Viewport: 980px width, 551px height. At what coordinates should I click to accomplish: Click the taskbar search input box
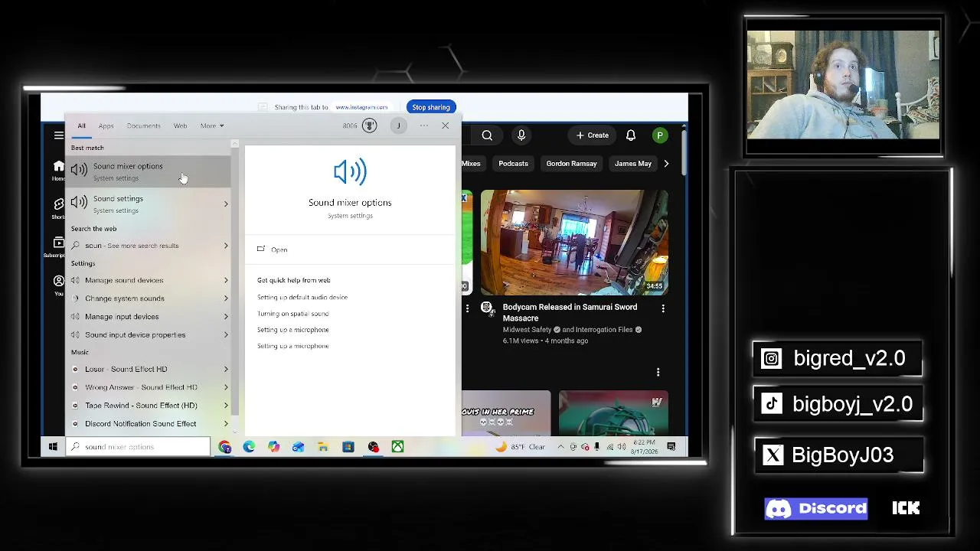point(138,447)
